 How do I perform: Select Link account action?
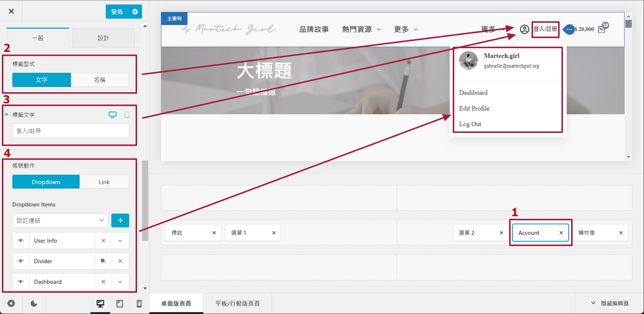point(104,182)
